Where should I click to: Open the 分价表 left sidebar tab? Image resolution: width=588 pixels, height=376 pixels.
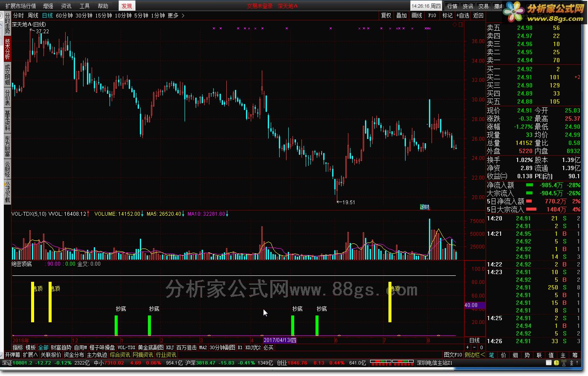pyautogui.click(x=7, y=98)
